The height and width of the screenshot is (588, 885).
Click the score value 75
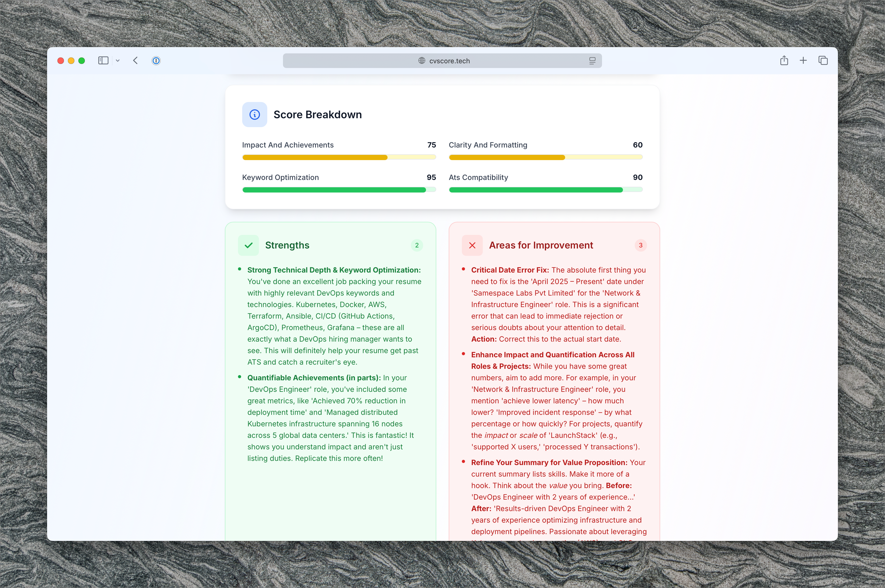432,145
